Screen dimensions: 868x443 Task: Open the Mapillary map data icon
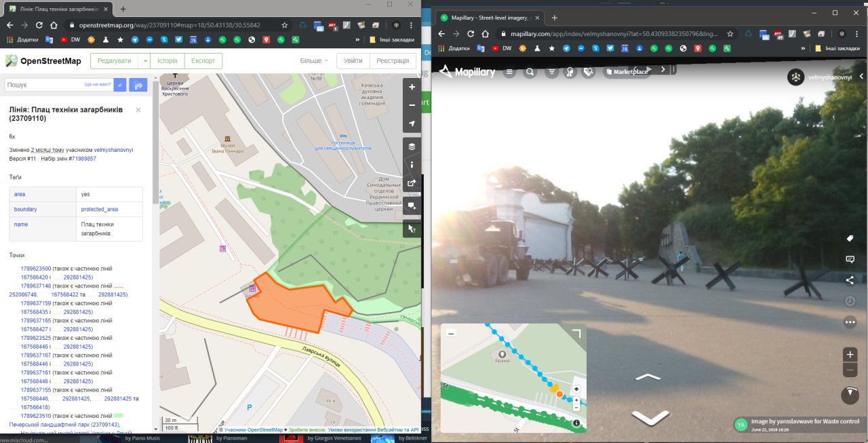[570, 71]
